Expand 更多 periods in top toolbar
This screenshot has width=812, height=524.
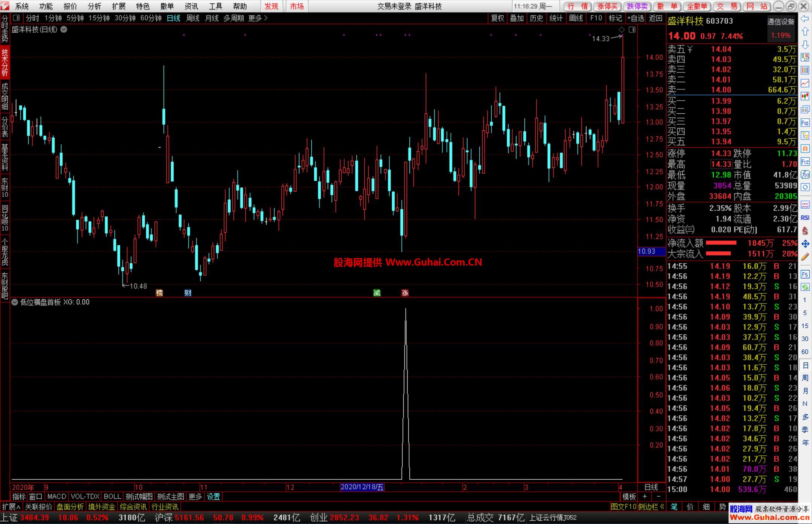[258, 18]
